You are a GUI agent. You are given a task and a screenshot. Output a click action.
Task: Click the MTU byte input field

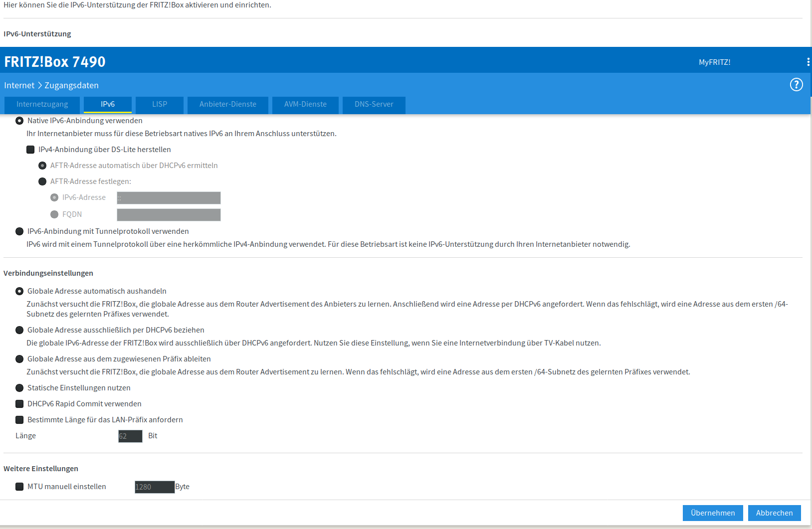point(155,487)
